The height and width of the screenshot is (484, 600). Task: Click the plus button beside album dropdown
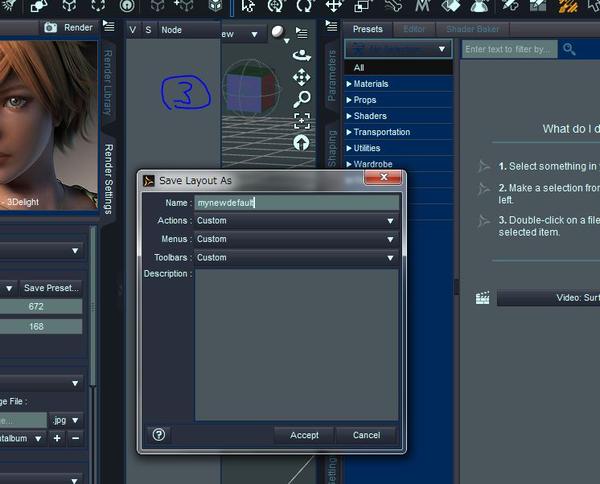click(57, 438)
